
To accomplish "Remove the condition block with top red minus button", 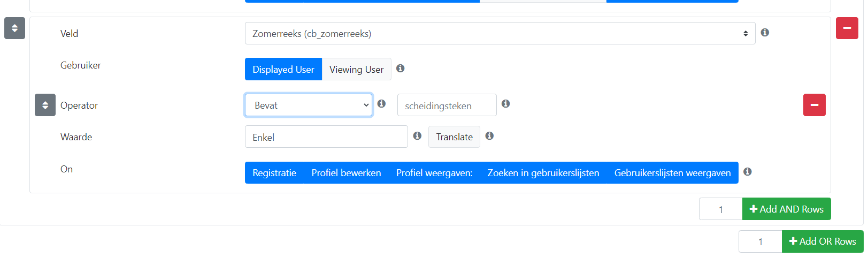I will coord(847,28).
